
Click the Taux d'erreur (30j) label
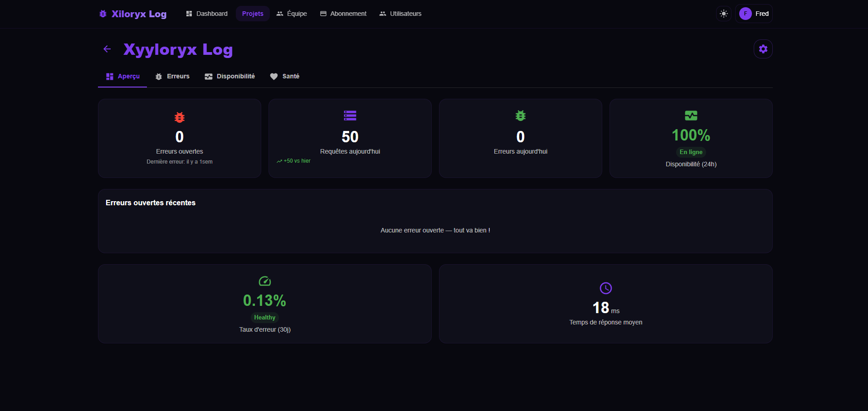pos(265,329)
